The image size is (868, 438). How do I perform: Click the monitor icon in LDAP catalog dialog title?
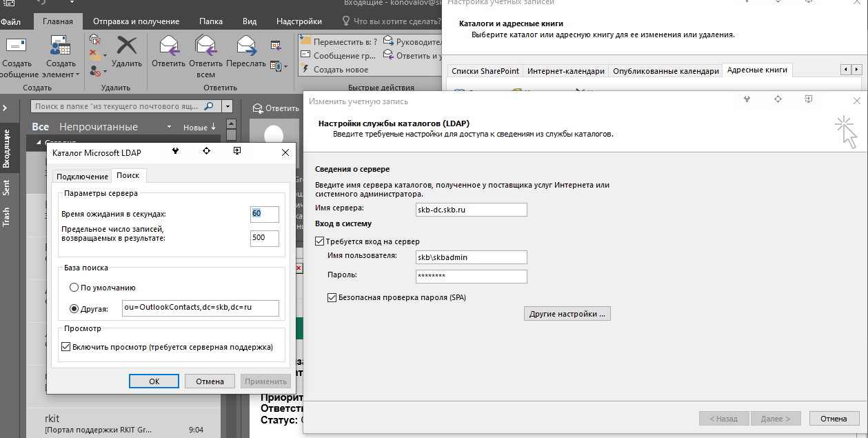(x=236, y=150)
